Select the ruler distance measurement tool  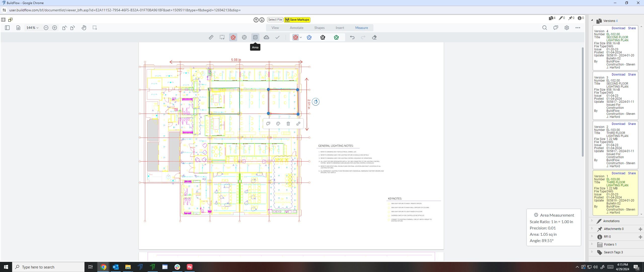(211, 37)
